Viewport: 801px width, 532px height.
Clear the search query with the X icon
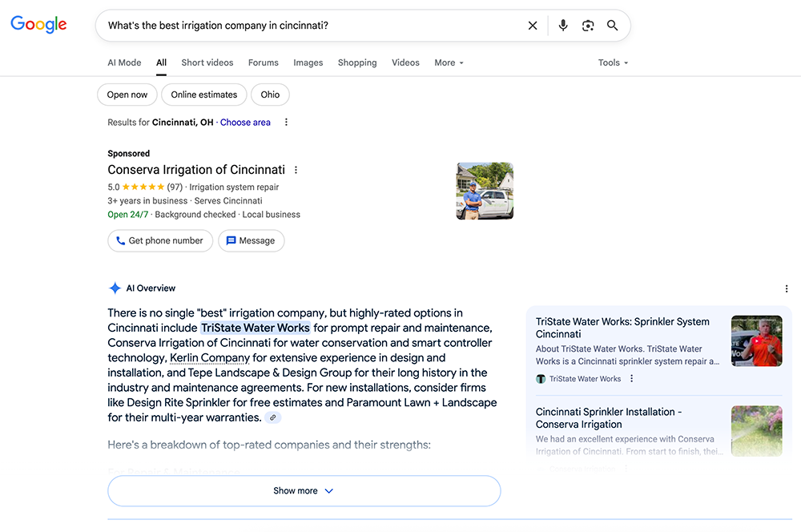(x=533, y=26)
